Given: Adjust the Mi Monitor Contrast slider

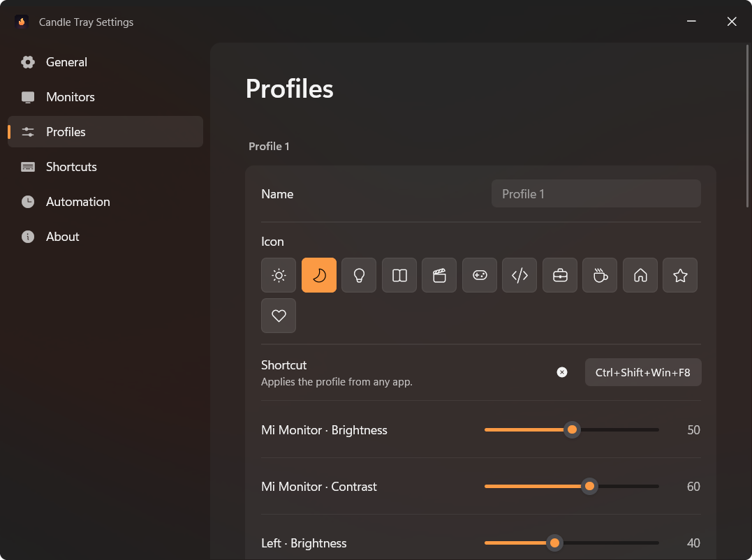Looking at the screenshot, I should point(572,486).
